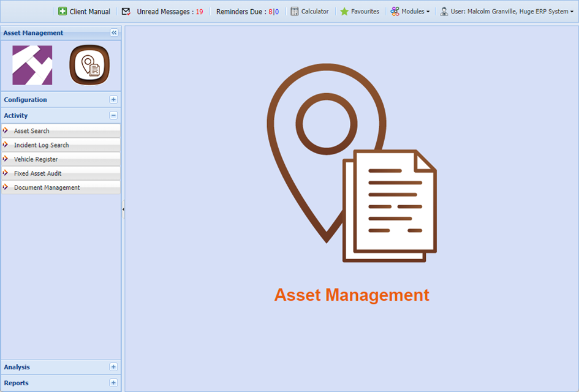Select the Configuration section header
579x392 pixels.
click(x=61, y=100)
